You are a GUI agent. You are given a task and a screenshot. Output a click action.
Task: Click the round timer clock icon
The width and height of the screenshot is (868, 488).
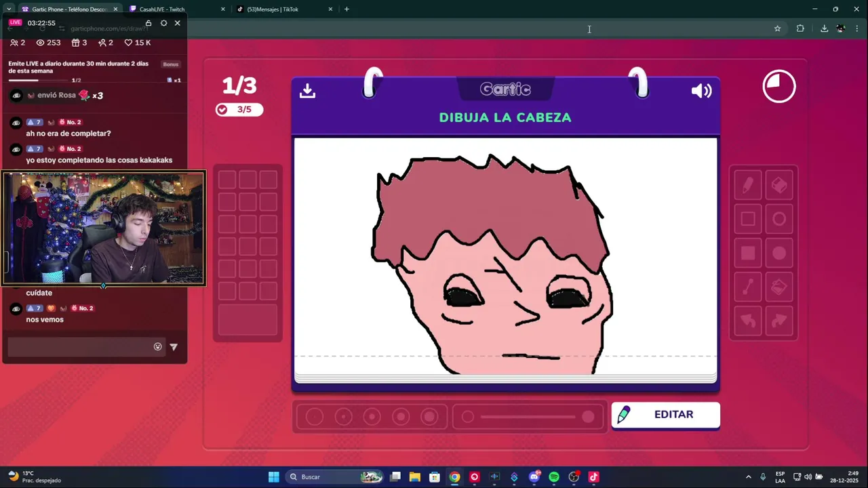coord(779,87)
